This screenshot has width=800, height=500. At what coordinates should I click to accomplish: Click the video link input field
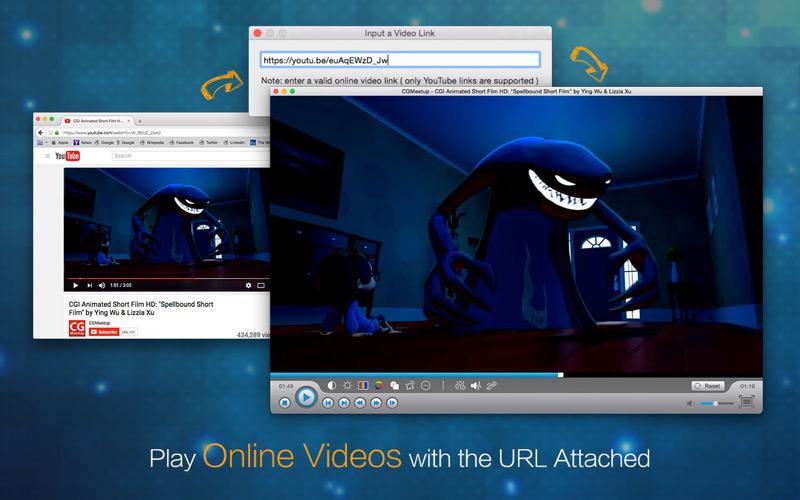[400, 60]
